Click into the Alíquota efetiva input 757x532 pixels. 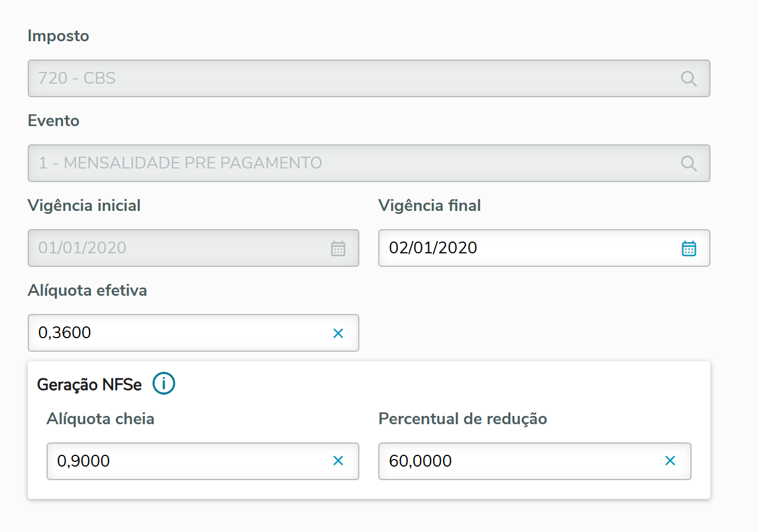pyautogui.click(x=177, y=333)
